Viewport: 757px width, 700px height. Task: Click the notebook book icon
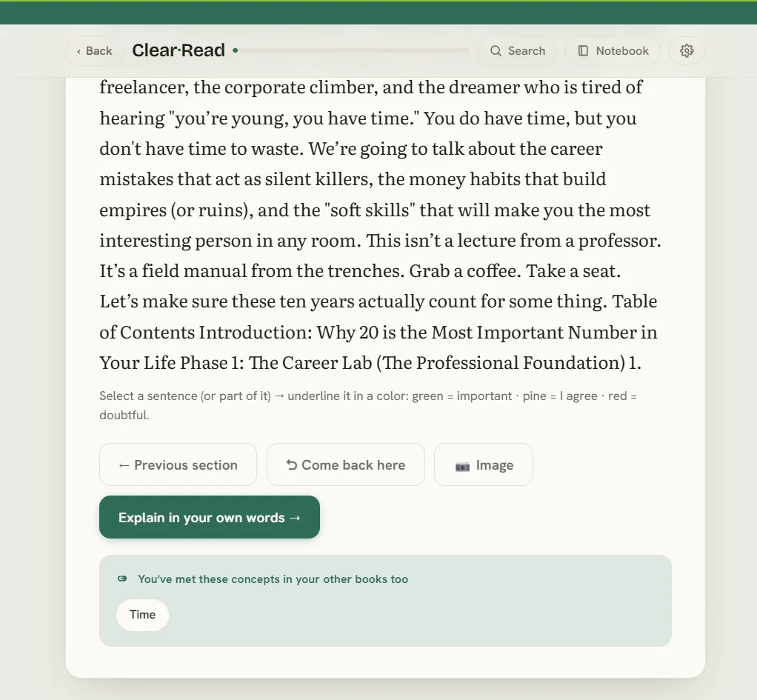pos(583,50)
